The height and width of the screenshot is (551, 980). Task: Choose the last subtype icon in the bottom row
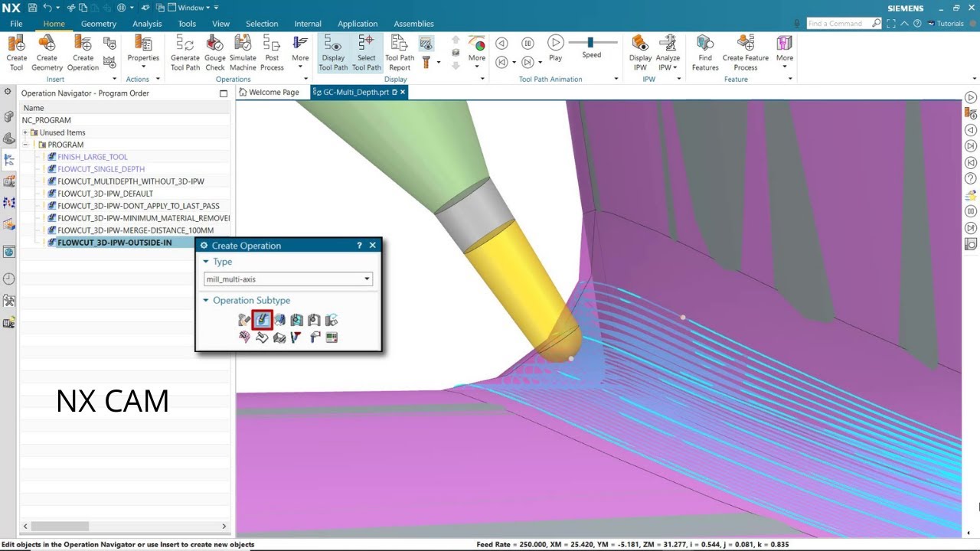pos(332,337)
